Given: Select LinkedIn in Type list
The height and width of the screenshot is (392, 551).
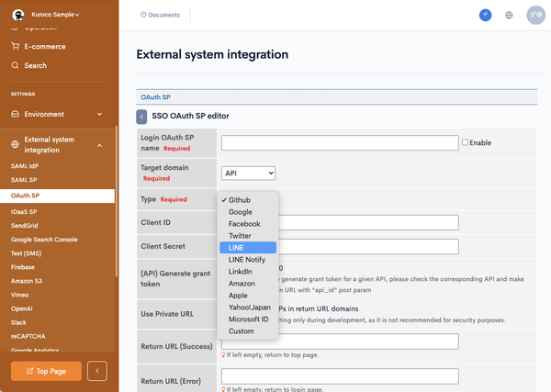Looking at the screenshot, I should coord(248,272).
